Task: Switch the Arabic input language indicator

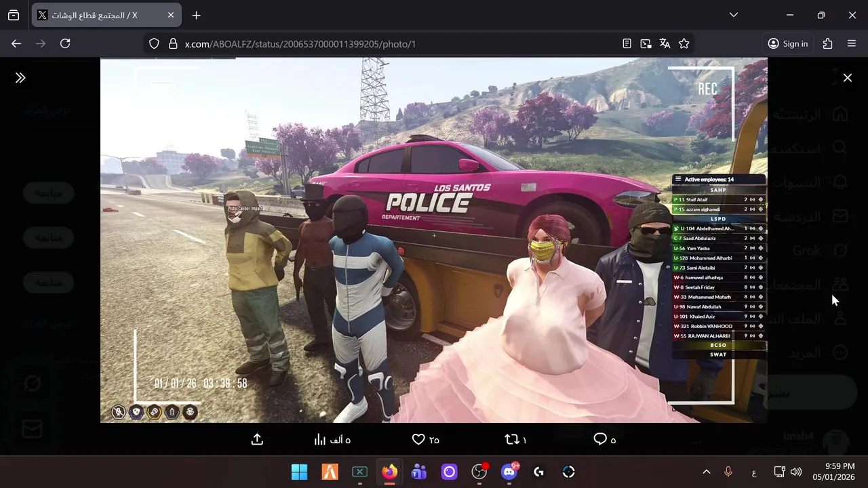Action: [x=754, y=472]
